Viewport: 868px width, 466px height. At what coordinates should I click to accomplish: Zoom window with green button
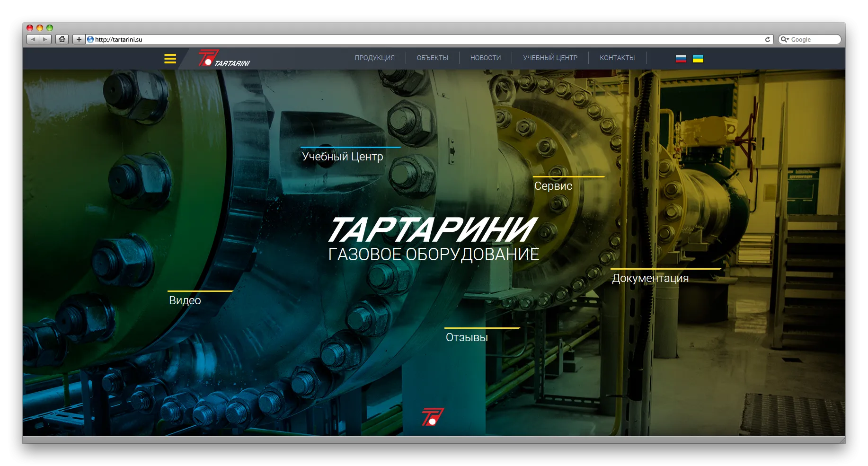tap(50, 28)
